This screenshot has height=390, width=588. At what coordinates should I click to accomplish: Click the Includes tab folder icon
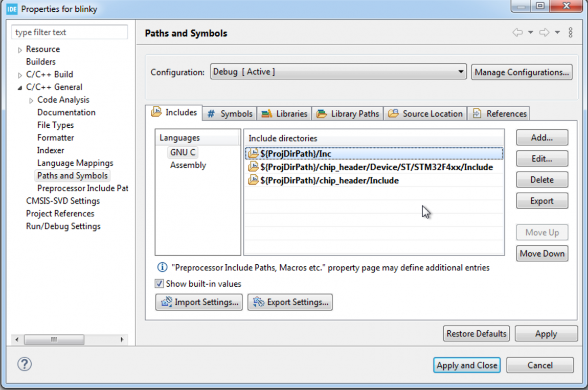156,112
